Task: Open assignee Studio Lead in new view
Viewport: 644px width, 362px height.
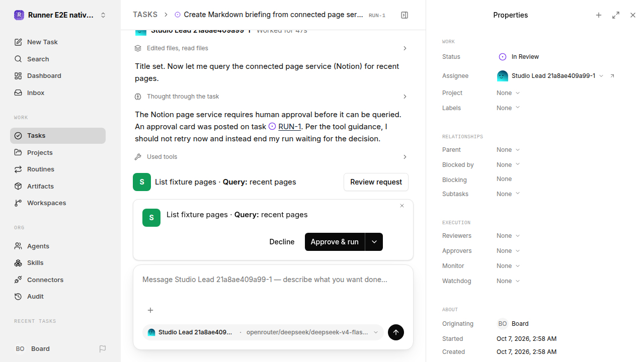Action: [612, 76]
